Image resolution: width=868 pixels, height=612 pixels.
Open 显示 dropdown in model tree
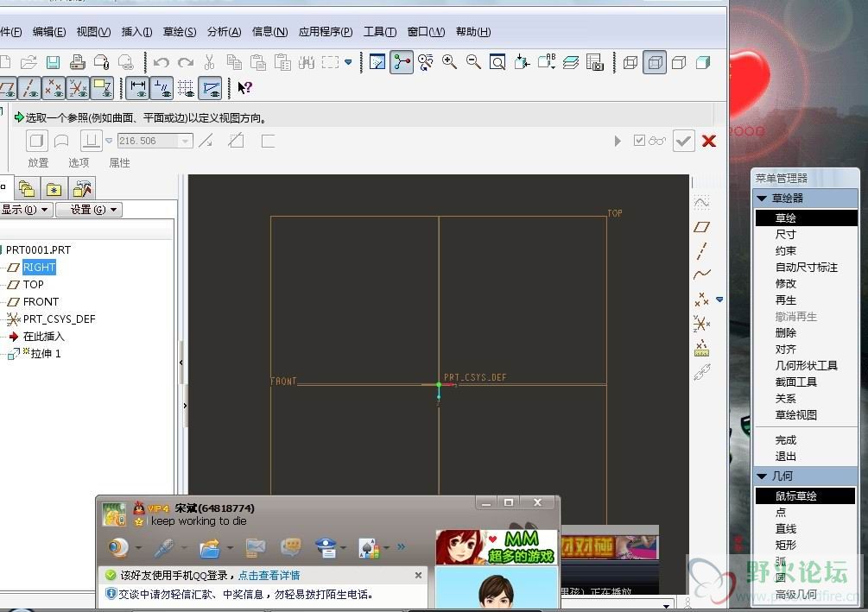[x=25, y=210]
